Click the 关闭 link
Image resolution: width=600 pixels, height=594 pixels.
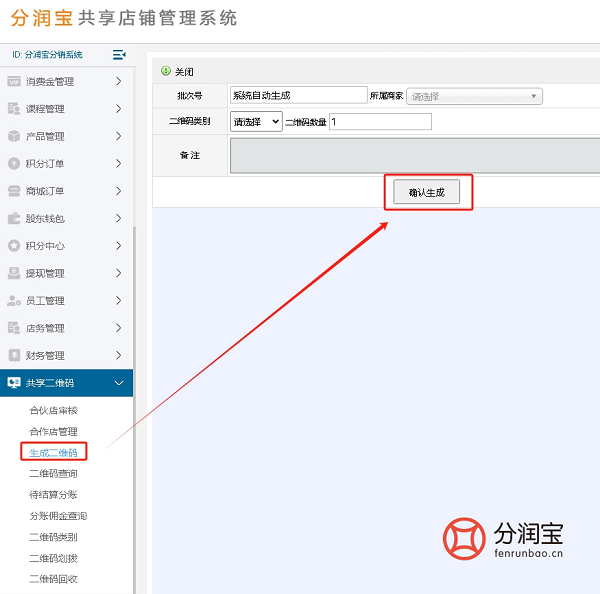coord(184,72)
